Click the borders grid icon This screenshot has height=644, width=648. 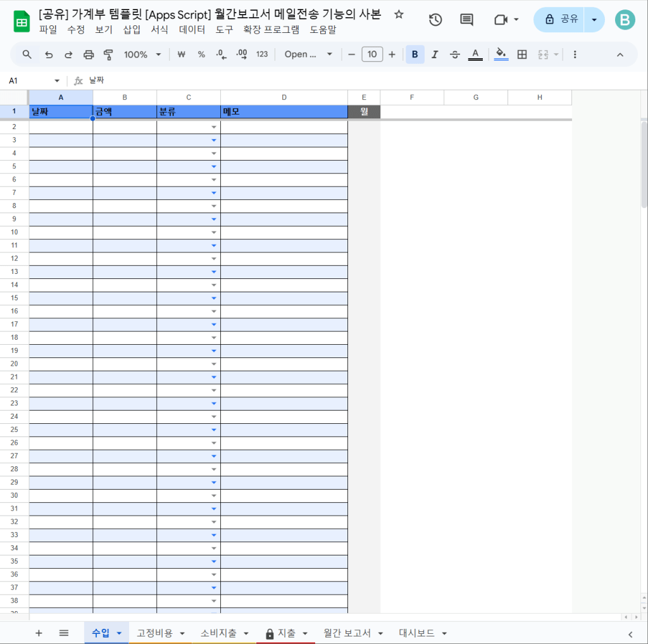tap(522, 54)
